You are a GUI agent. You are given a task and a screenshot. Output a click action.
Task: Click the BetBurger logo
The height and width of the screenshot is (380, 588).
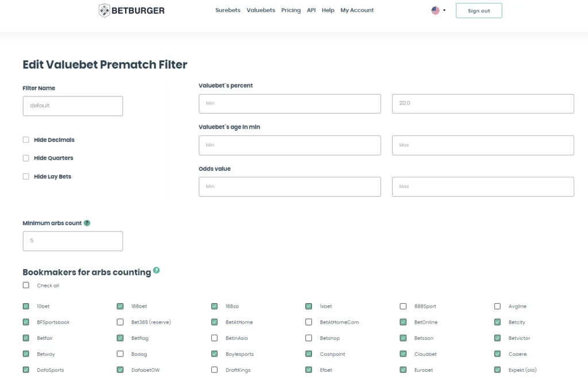pos(131,10)
